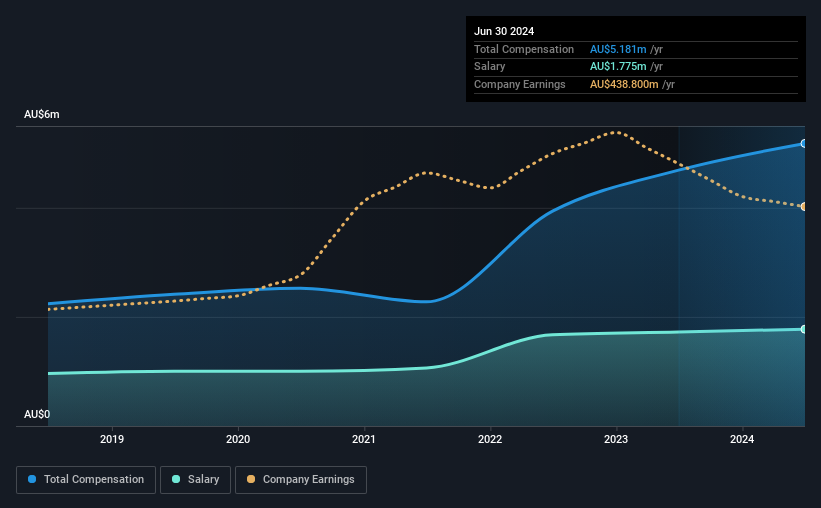Click the 2022 x-axis label
This screenshot has height=508, width=821.
click(490, 439)
